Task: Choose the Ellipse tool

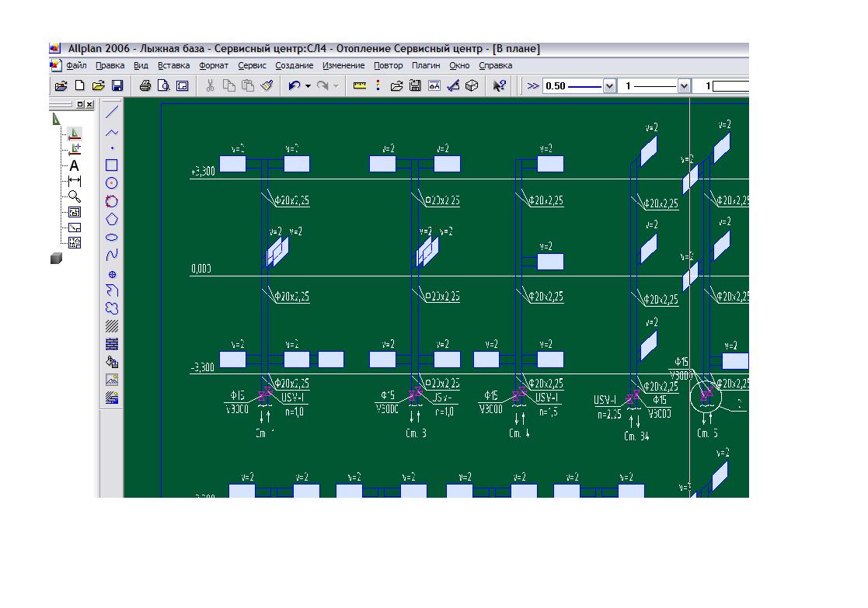Action: 112,237
